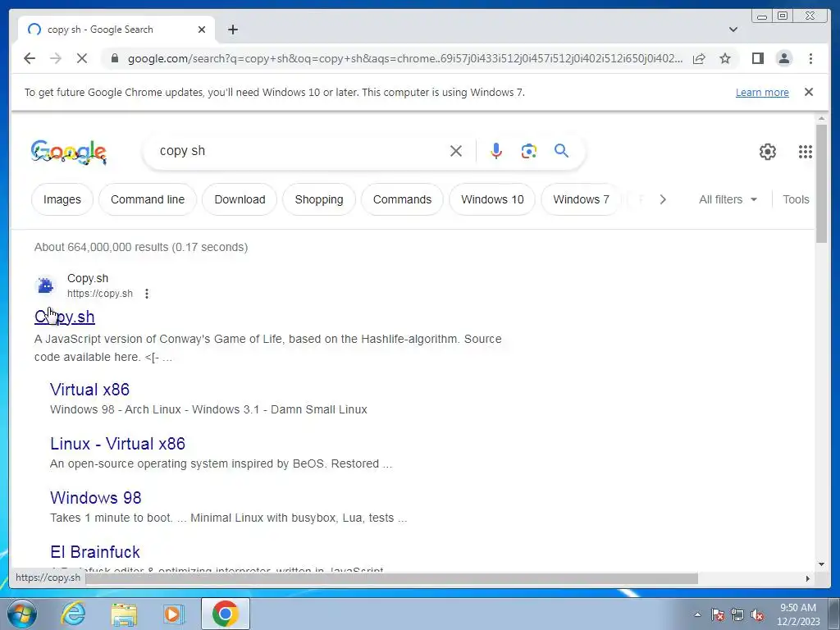
Task: Open Windows Explorer from taskbar
Action: [x=124, y=614]
